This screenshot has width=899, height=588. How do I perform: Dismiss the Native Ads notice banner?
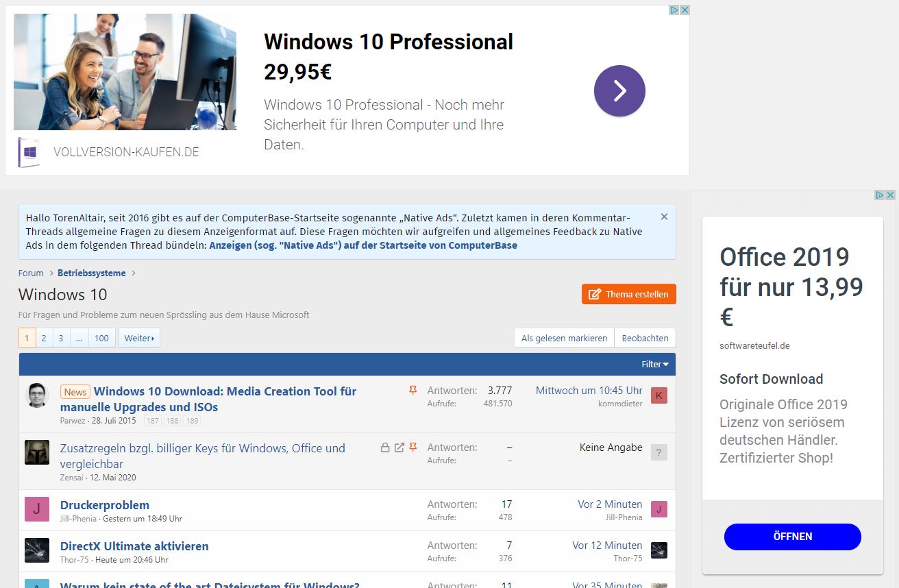pos(664,217)
